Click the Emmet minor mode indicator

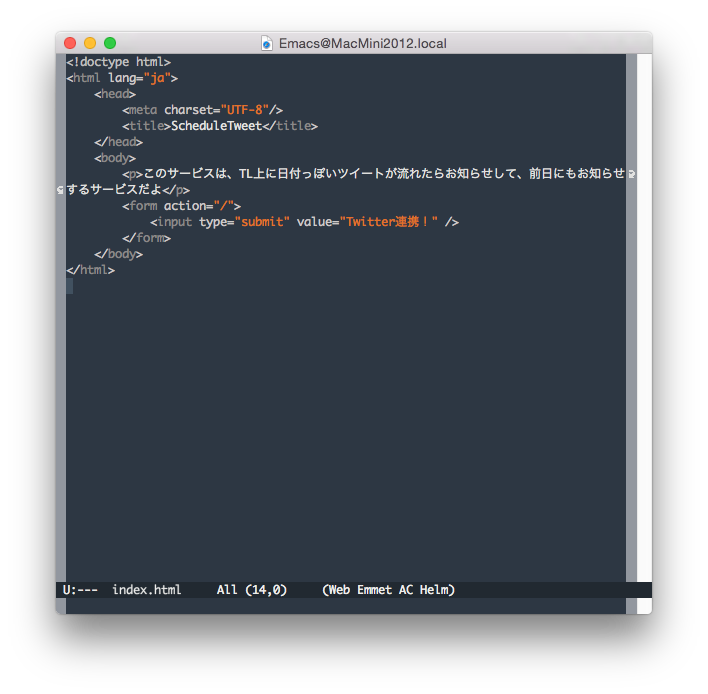pyautogui.click(x=374, y=590)
